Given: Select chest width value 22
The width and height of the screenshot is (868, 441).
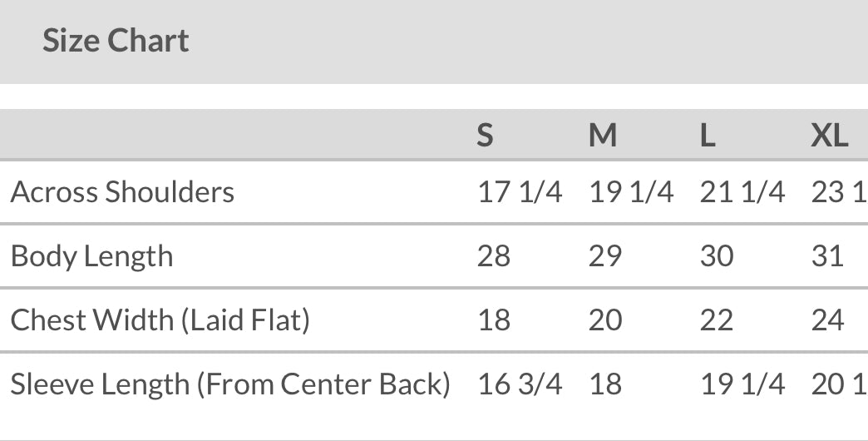Looking at the screenshot, I should click(717, 320).
